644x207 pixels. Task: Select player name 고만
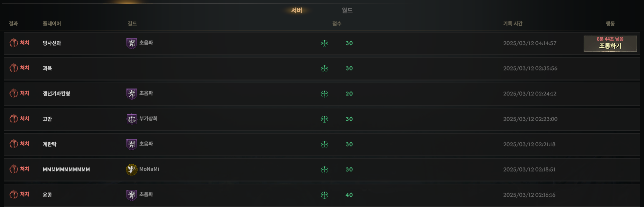tap(47, 119)
